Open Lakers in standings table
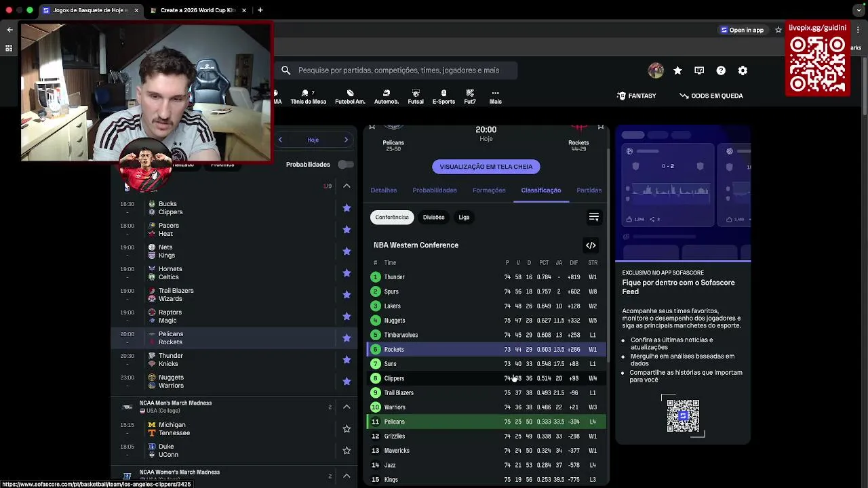Image resolution: width=868 pixels, height=488 pixels. (486, 306)
